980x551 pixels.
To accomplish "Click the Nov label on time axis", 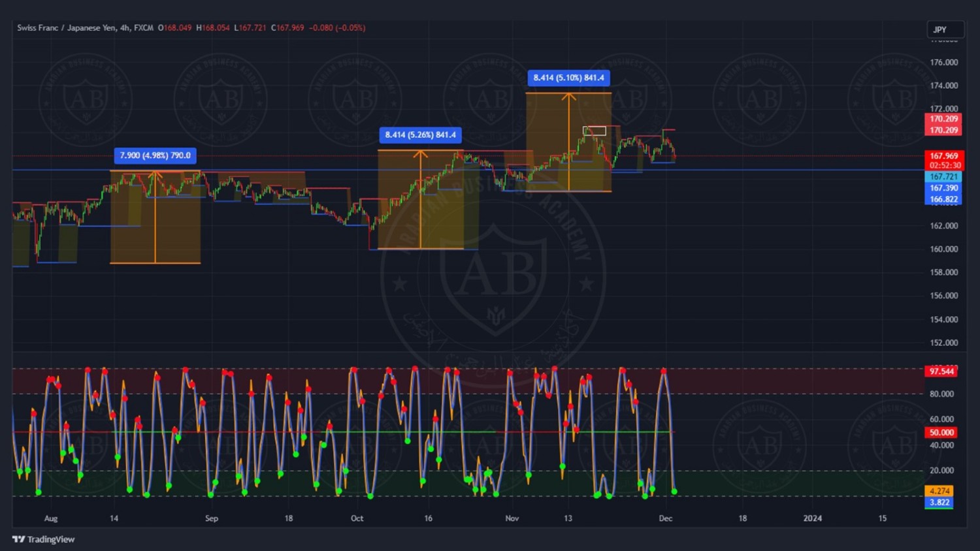I will point(512,518).
